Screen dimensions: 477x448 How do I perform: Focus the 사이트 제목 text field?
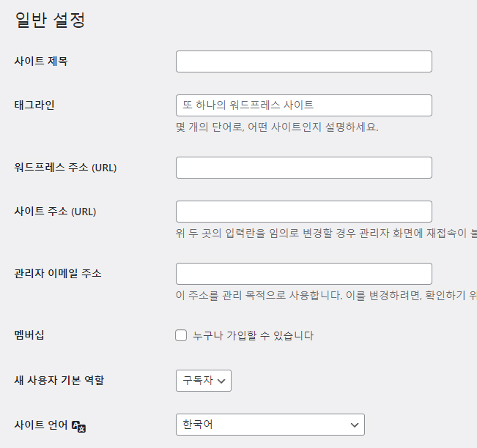point(303,61)
